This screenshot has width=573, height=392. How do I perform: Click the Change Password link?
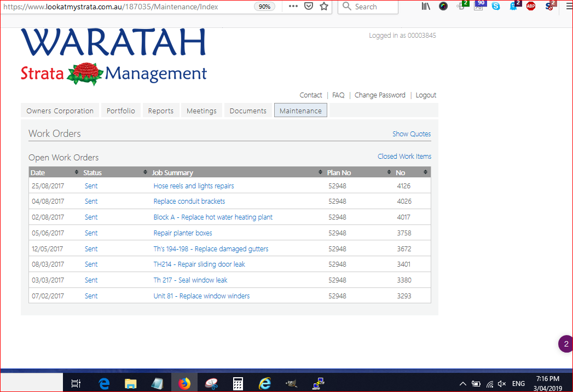[380, 95]
